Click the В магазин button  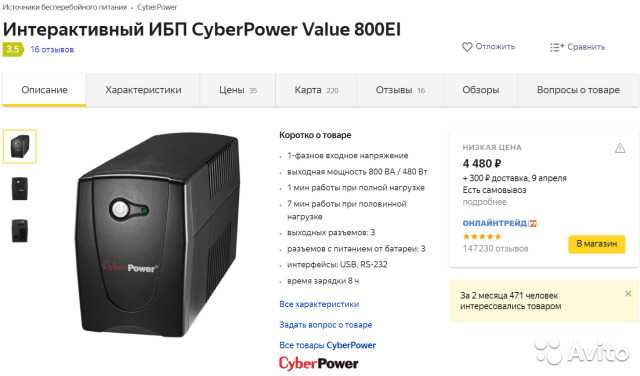click(596, 244)
